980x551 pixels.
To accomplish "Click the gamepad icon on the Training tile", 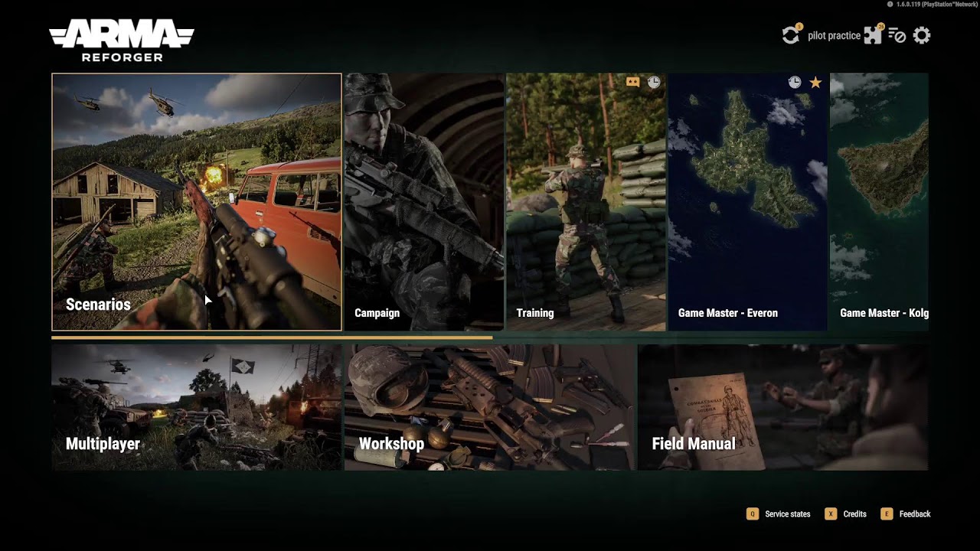I will (x=632, y=82).
